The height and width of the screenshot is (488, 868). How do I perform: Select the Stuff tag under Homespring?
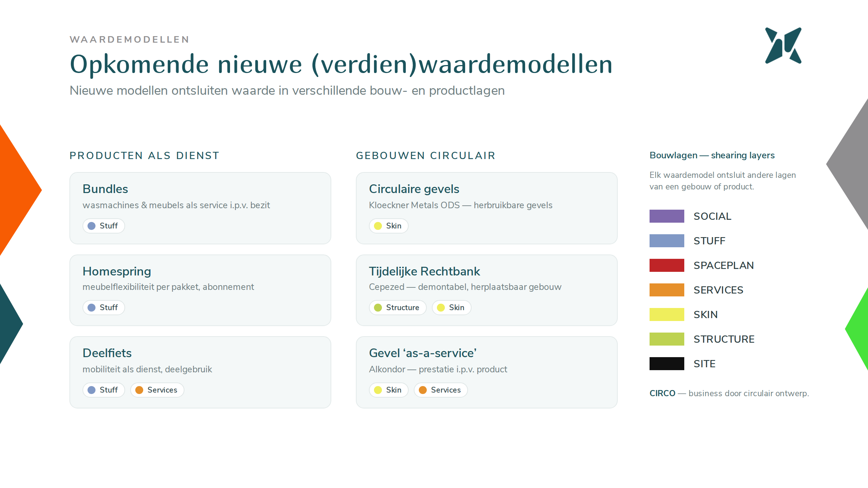104,308
